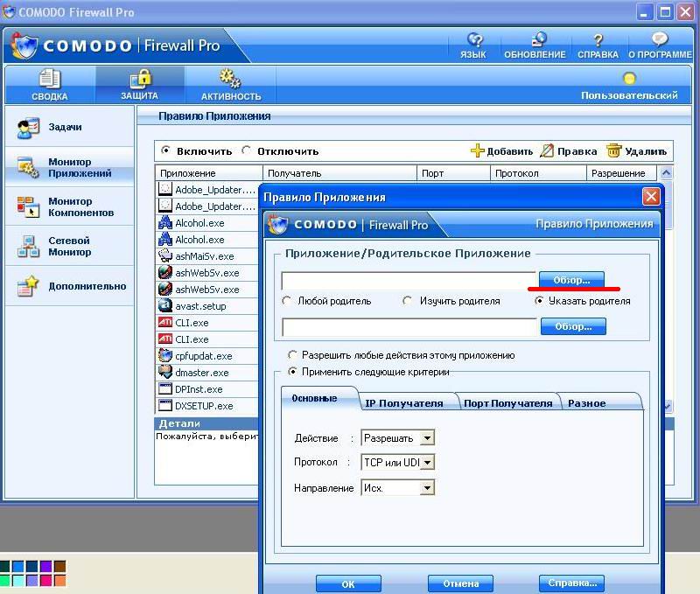The height and width of the screenshot is (594, 700).
Task: Switch to the Порт Получателя tab
Action: pyautogui.click(x=508, y=403)
